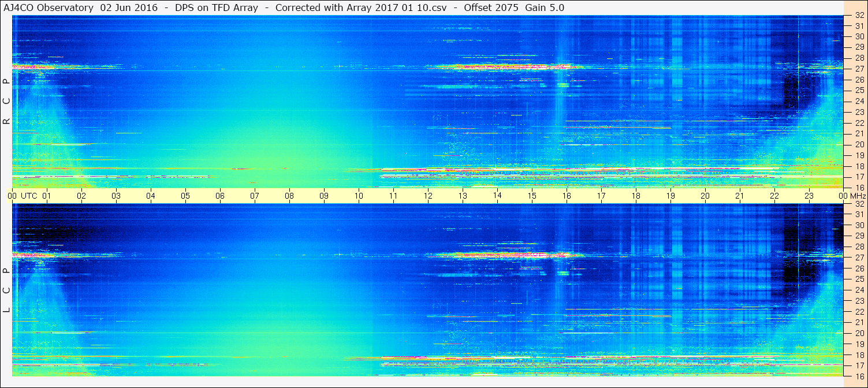The width and height of the screenshot is (868, 388).
Task: Select the 05 hour marker
Action: tap(185, 196)
